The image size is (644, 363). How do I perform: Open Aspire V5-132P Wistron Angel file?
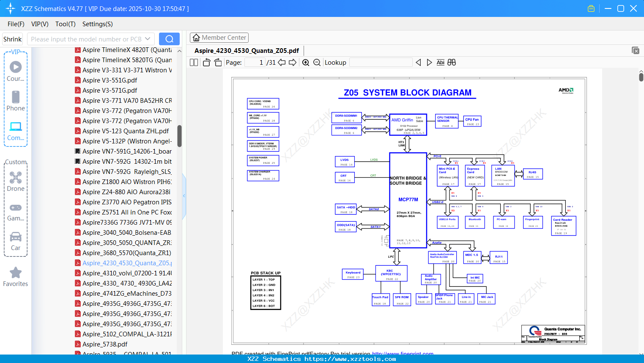click(x=123, y=141)
